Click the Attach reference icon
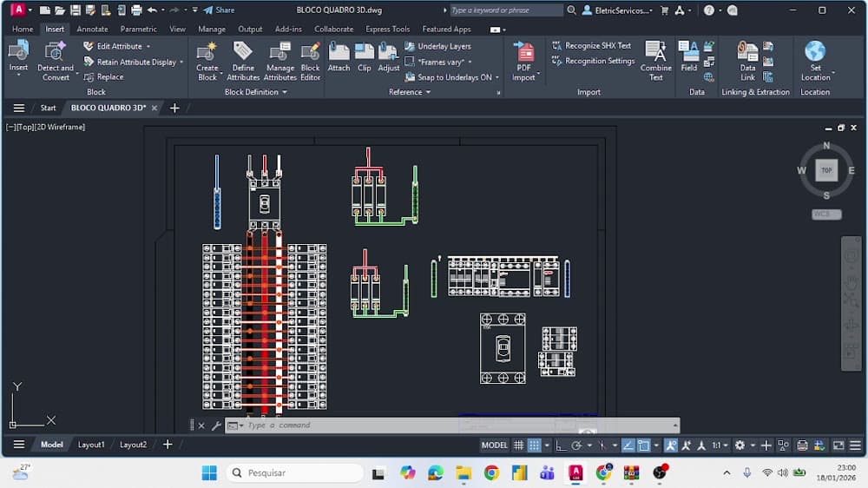868x488 pixels. point(339,51)
